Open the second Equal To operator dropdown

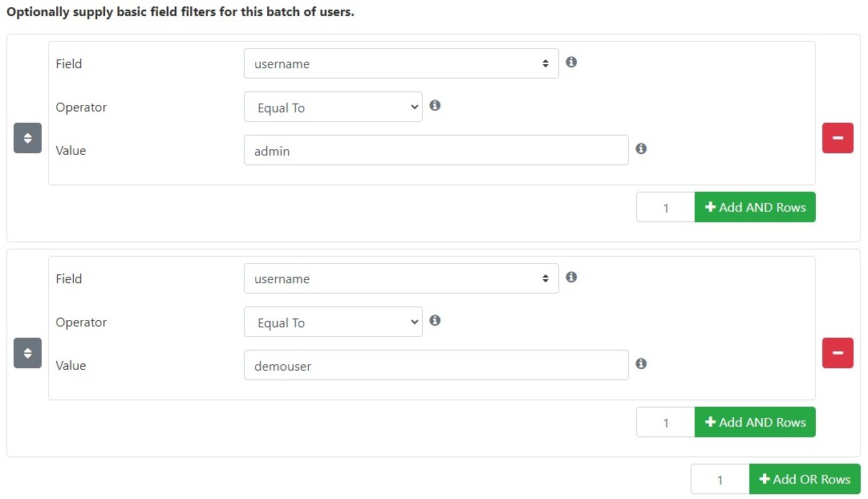pos(333,322)
